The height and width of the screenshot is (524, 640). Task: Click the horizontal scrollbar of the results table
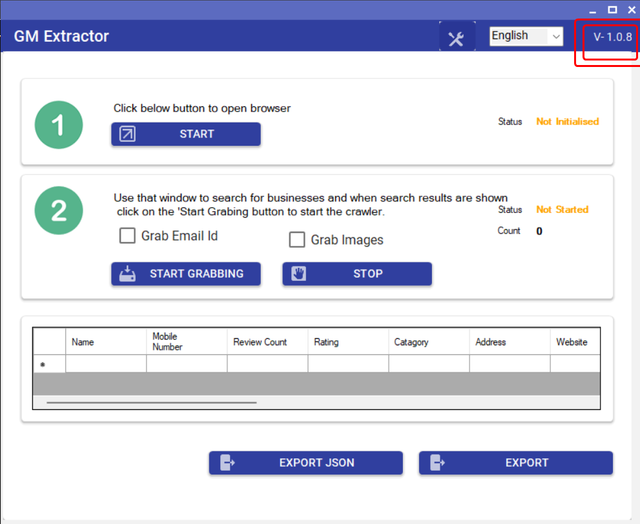pos(151,402)
